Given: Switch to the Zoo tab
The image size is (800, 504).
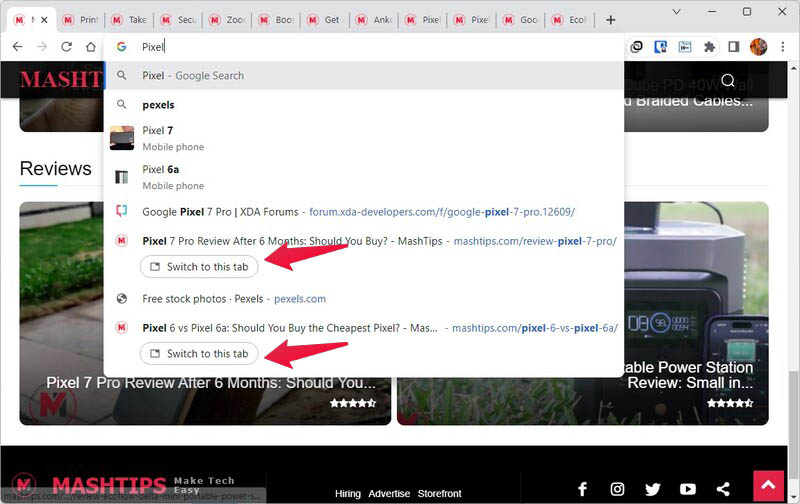Looking at the screenshot, I should coord(227,20).
